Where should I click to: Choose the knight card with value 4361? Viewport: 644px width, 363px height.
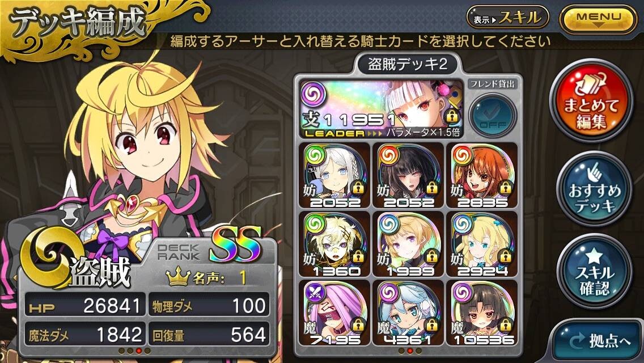(408, 313)
